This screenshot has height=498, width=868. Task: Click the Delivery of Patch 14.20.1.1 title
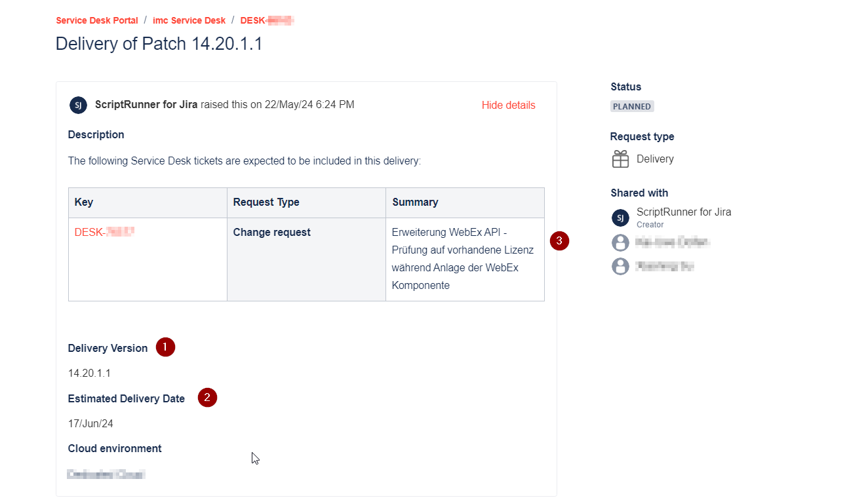click(x=159, y=44)
